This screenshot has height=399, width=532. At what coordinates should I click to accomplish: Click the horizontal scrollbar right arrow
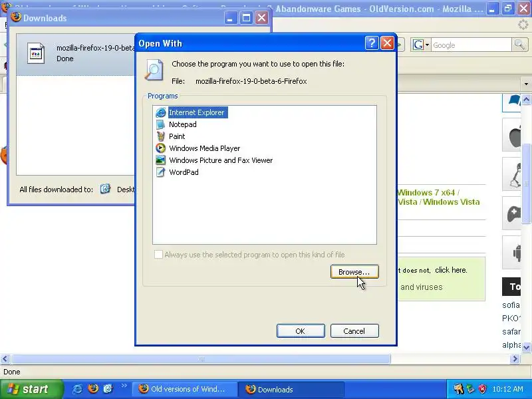[515, 358]
